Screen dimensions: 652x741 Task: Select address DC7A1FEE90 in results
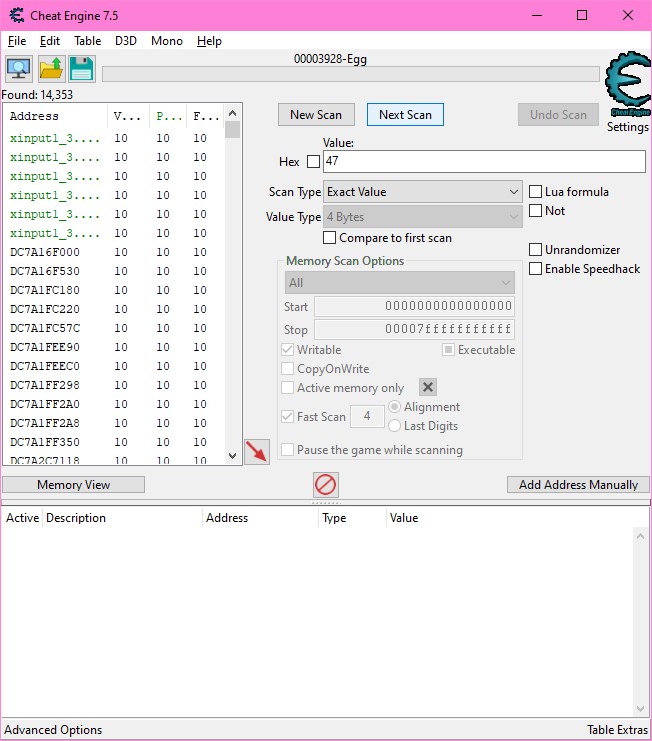[x=114, y=347]
